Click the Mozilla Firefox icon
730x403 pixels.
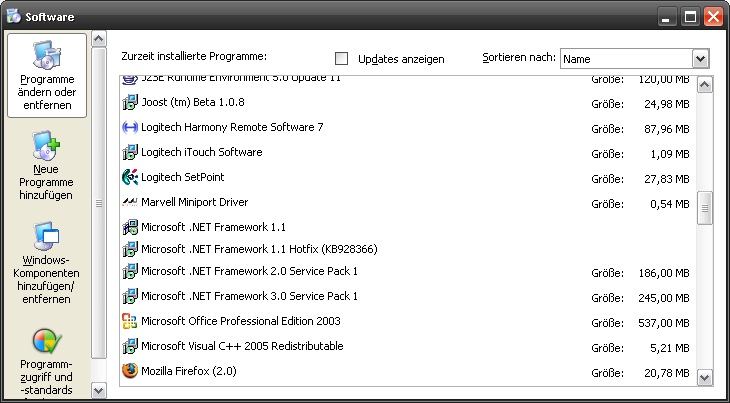130,371
